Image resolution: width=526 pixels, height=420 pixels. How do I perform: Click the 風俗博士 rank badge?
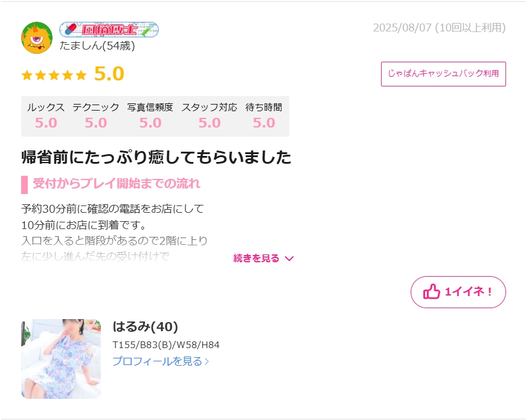pos(109,30)
